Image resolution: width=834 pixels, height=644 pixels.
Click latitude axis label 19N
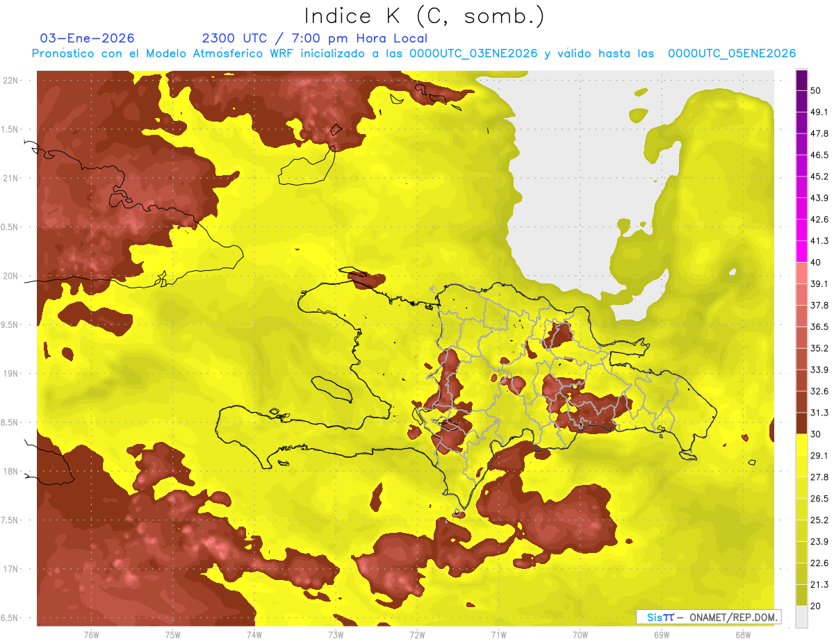pyautogui.click(x=12, y=374)
